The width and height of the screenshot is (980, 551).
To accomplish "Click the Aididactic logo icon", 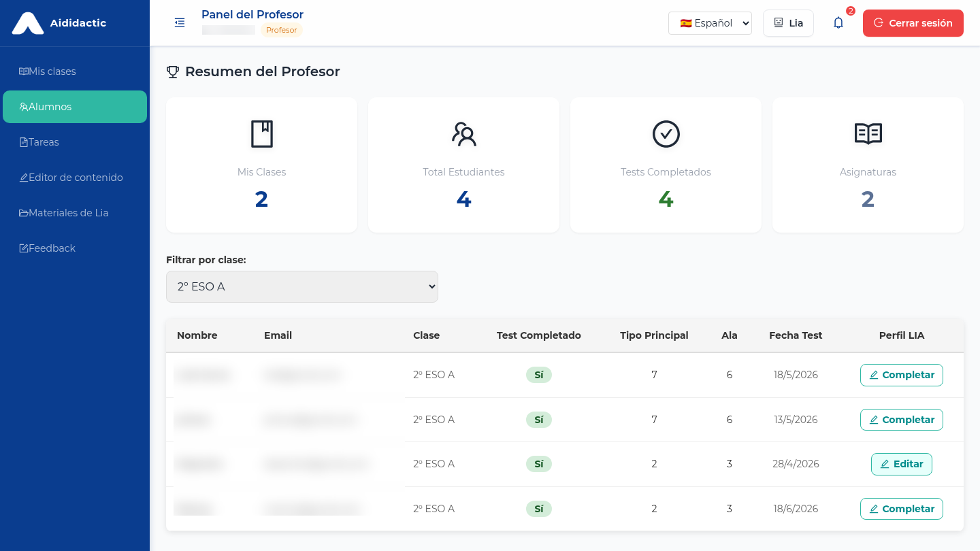I will point(28,23).
